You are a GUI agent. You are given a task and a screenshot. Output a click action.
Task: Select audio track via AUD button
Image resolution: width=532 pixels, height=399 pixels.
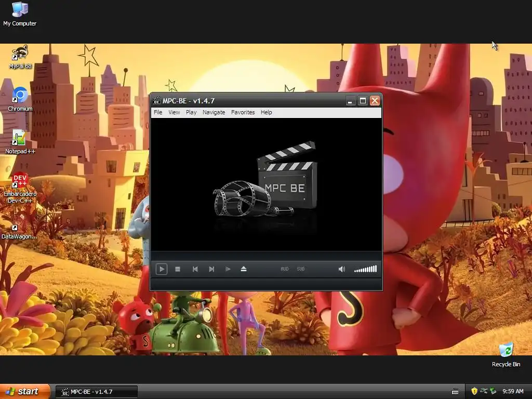tap(285, 269)
